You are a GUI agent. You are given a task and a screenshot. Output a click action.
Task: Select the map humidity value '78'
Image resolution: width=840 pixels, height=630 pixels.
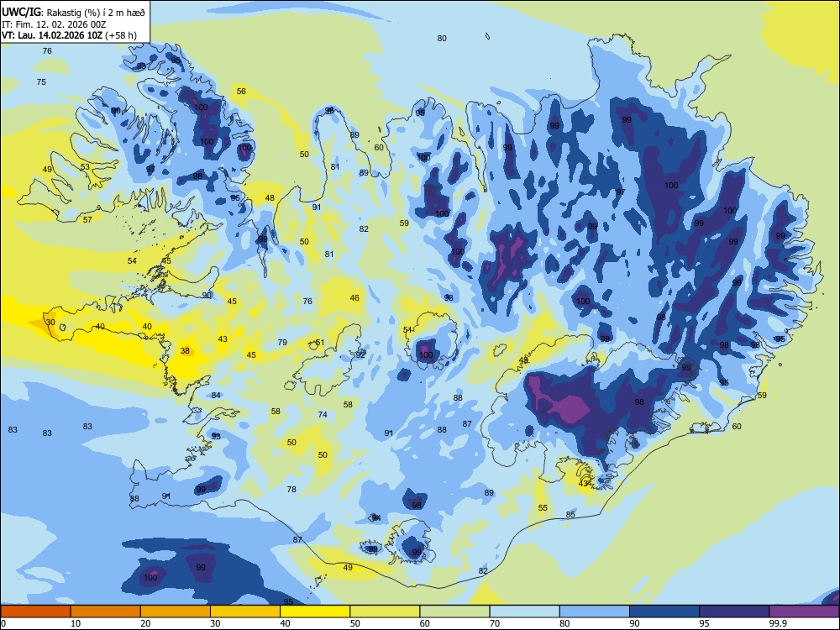click(x=291, y=489)
